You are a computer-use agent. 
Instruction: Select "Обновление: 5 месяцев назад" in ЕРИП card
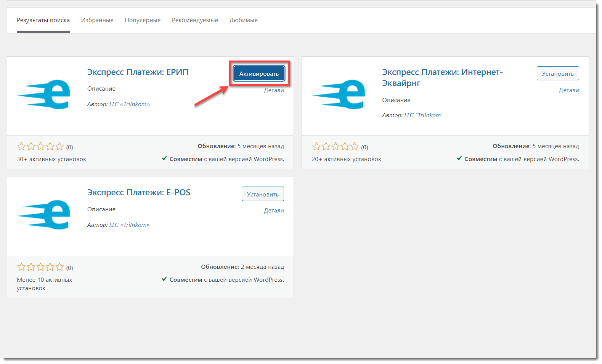[241, 146]
